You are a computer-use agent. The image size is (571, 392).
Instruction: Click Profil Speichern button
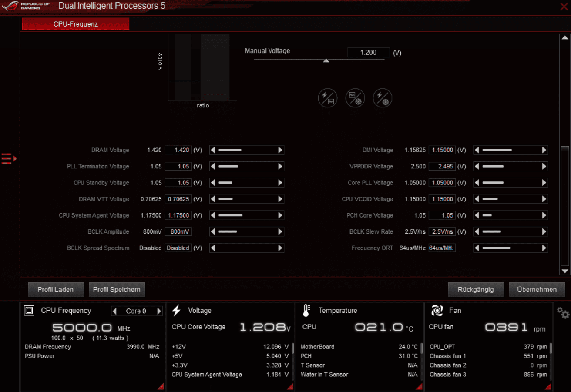pos(117,289)
